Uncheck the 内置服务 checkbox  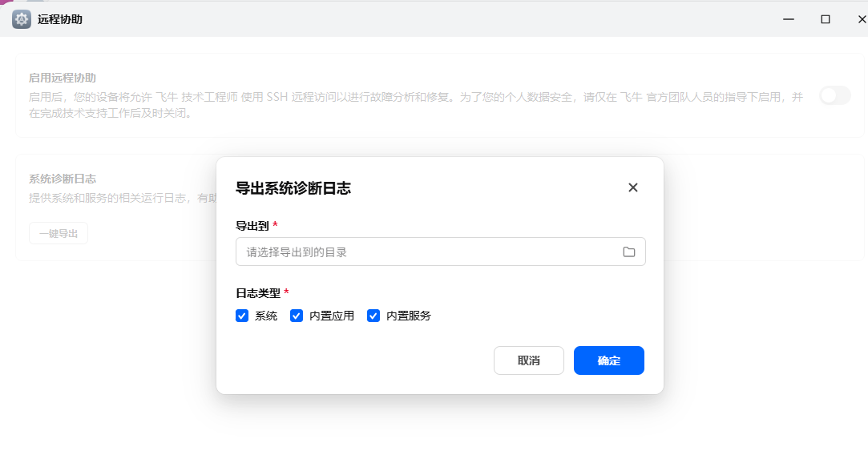tap(373, 316)
